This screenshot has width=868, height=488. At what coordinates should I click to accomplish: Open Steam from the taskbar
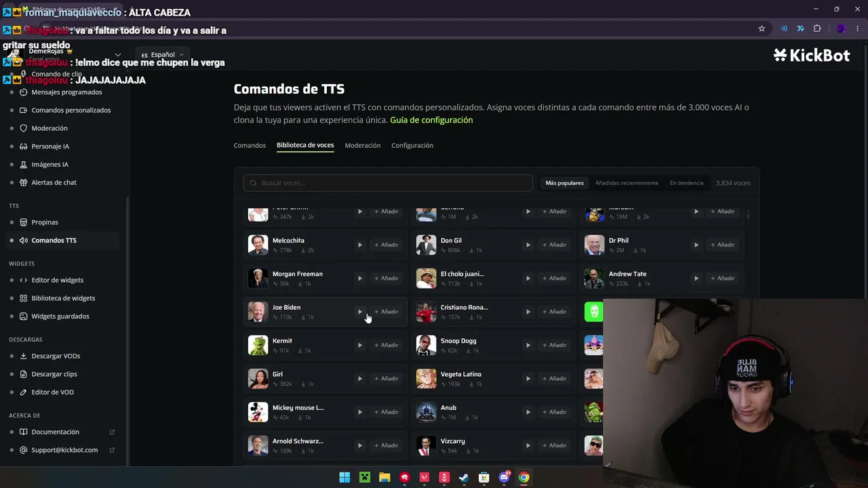coord(464,477)
